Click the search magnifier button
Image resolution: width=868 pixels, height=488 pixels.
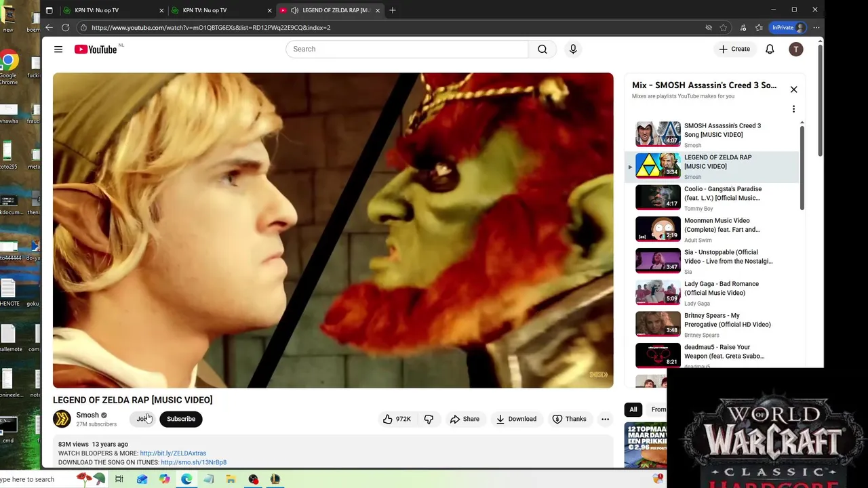[x=542, y=49]
